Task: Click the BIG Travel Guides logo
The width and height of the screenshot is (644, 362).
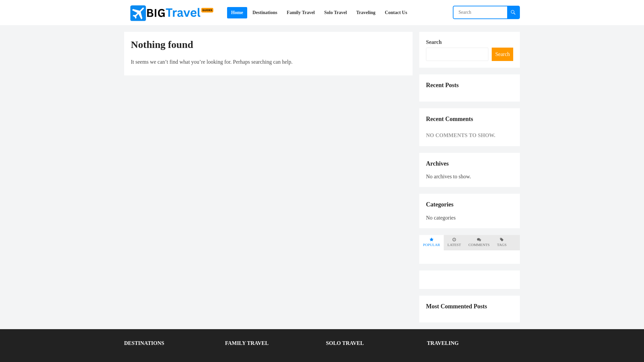Action: 172,13
